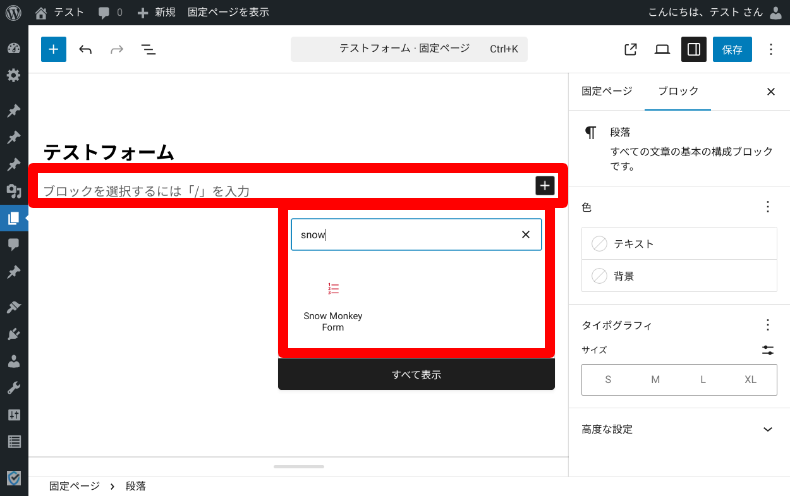Open タイポグラフィ panel options menu
The image size is (790, 496).
pos(768,325)
